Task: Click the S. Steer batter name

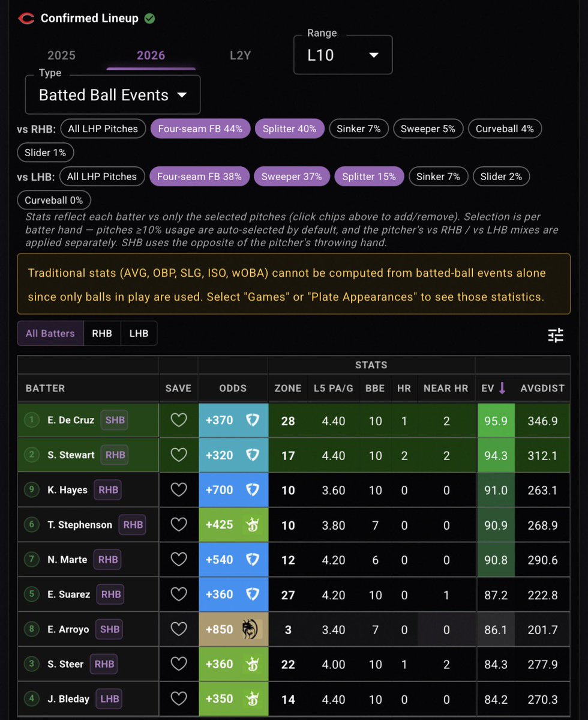Action: (65, 664)
